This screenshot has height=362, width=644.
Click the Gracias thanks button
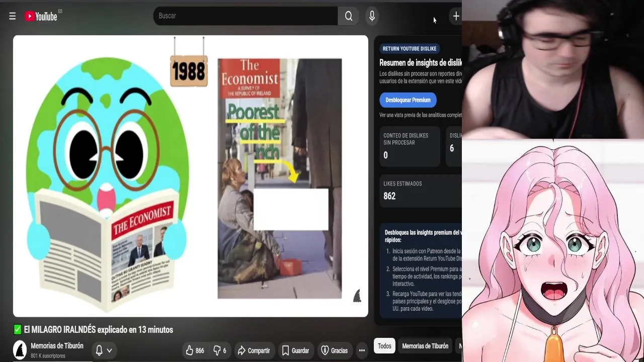tap(335, 350)
